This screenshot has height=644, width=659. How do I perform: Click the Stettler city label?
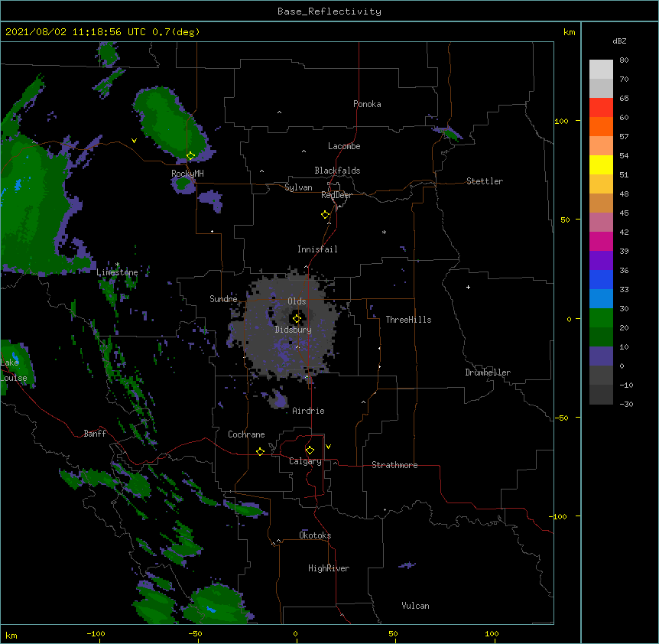coord(485,181)
